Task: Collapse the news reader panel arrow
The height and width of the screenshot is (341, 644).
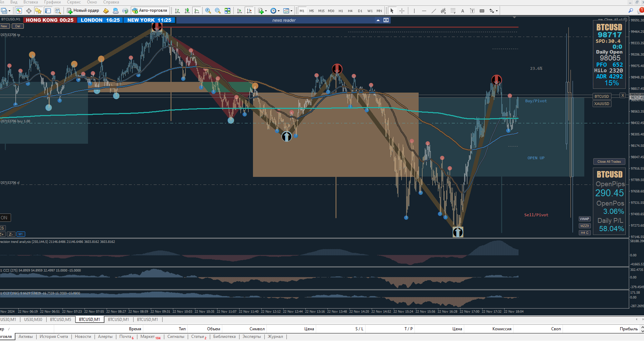Action: click(378, 20)
